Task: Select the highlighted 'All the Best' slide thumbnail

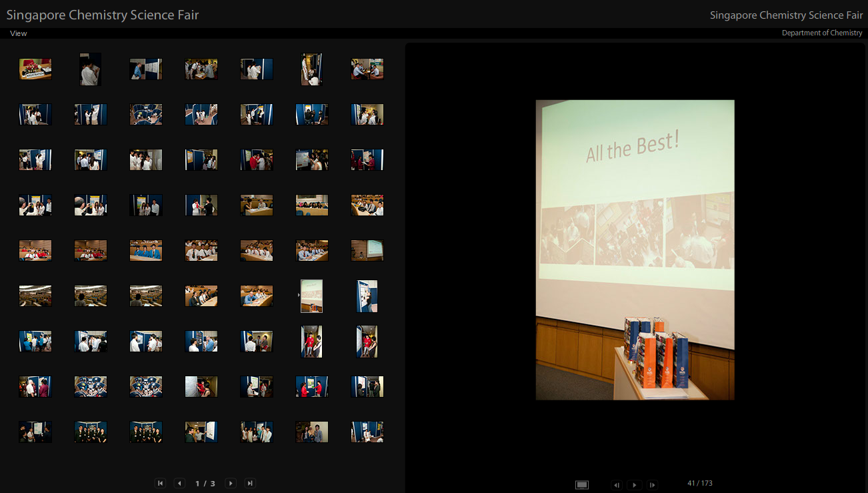Action: (312, 296)
